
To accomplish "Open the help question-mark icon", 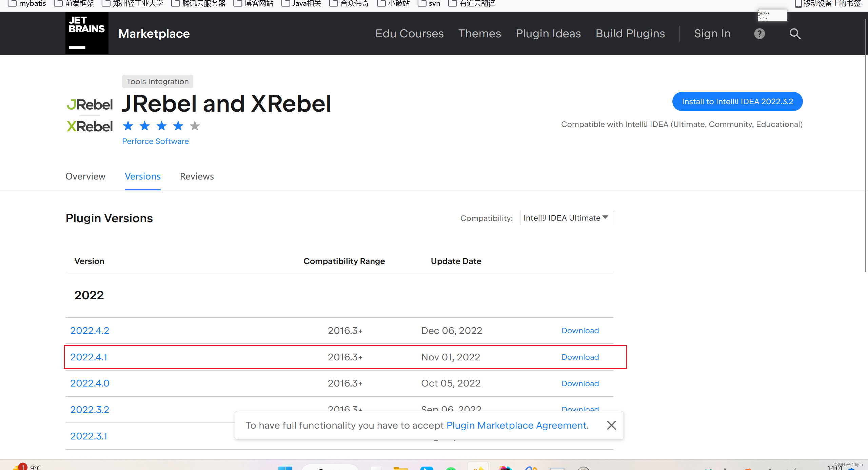I will [x=759, y=34].
